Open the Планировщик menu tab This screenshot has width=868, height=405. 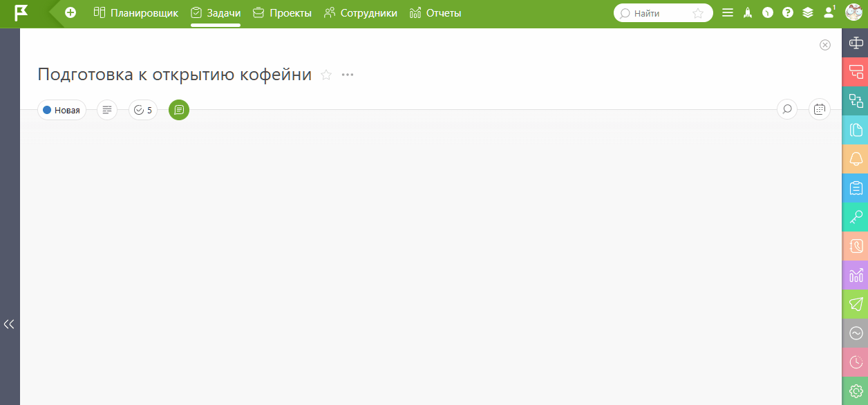click(135, 13)
